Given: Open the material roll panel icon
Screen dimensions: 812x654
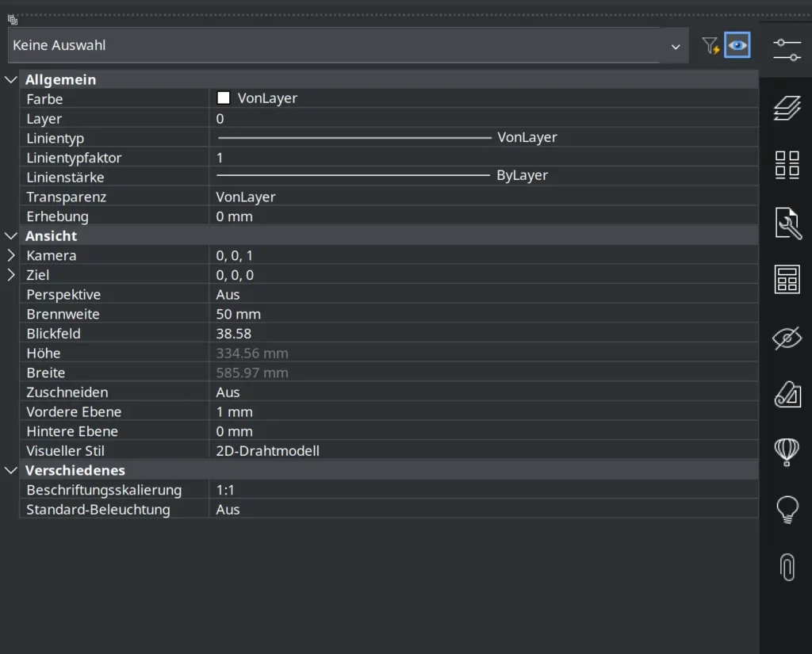Looking at the screenshot, I should 787,395.
